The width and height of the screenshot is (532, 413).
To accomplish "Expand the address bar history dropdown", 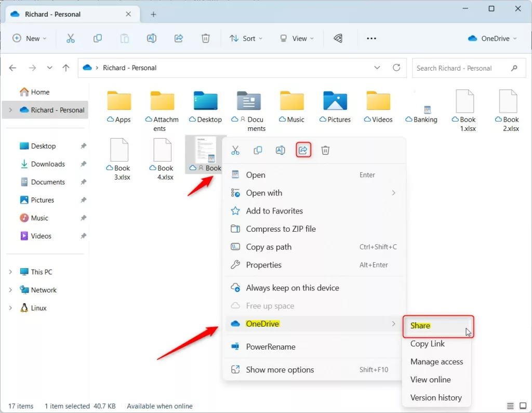I will (x=377, y=68).
